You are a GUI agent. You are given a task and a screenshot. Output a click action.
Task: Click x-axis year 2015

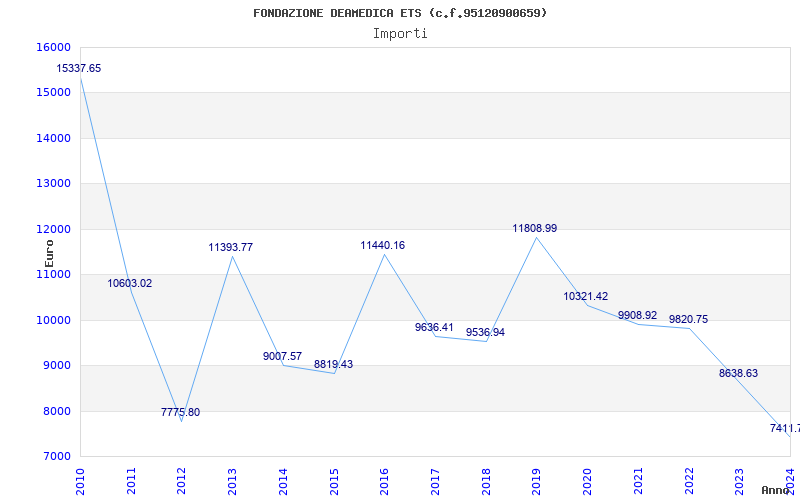(334, 481)
